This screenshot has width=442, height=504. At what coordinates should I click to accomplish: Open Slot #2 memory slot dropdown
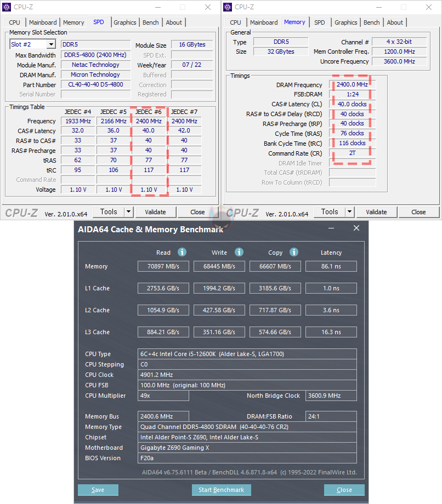pyautogui.click(x=51, y=44)
